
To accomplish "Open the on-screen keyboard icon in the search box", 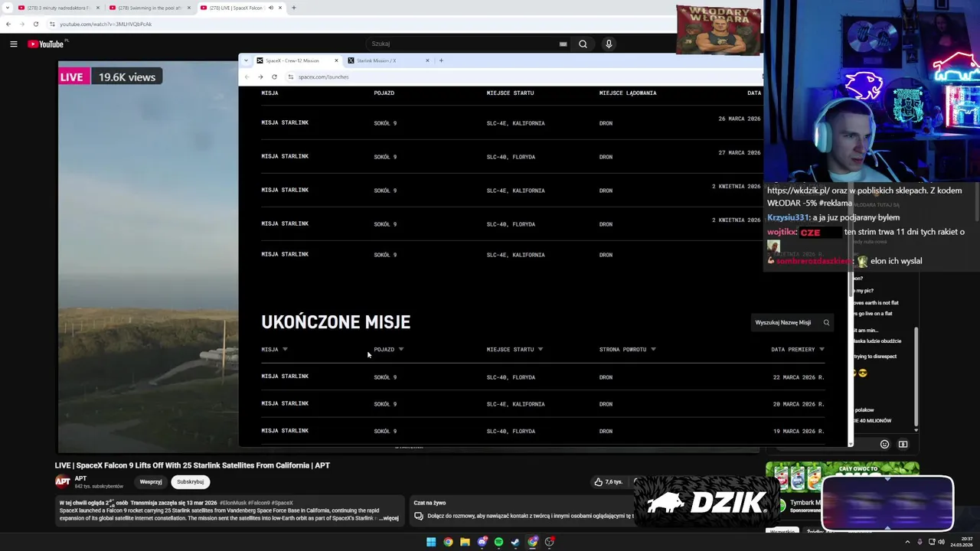I will [563, 44].
